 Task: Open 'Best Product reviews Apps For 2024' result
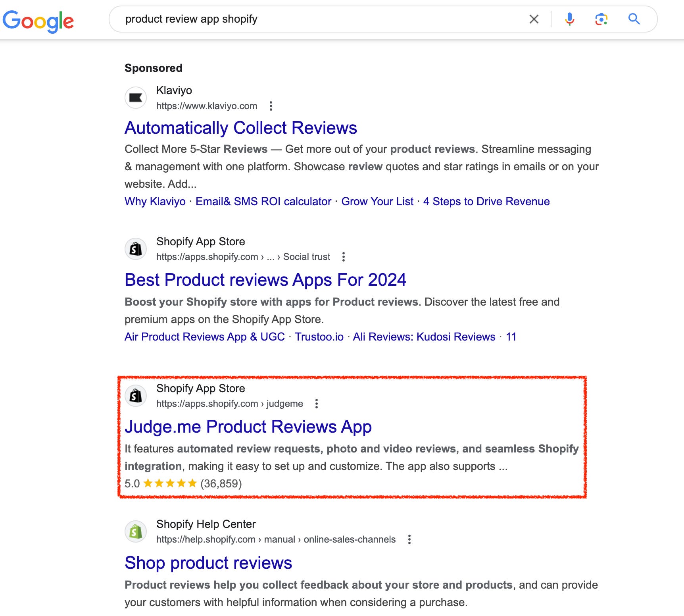click(265, 280)
